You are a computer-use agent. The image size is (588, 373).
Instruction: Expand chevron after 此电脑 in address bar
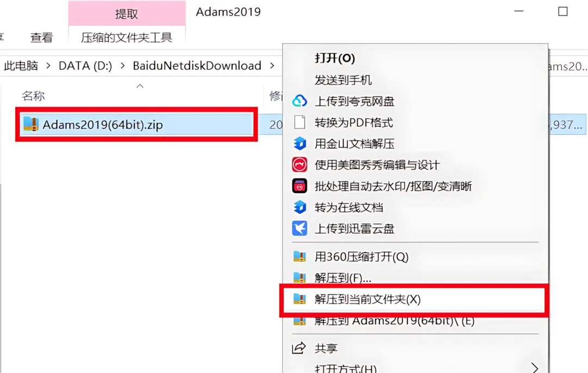click(48, 66)
